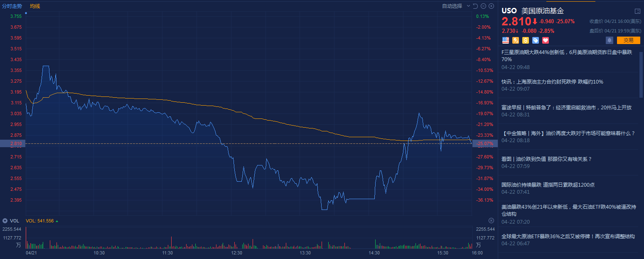The image size is (644, 259).
Task: Click the US flag market icon
Action: [x=505, y=40]
